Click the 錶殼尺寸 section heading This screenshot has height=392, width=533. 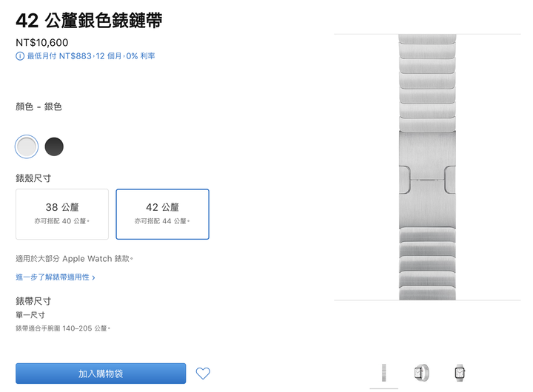pos(33,178)
